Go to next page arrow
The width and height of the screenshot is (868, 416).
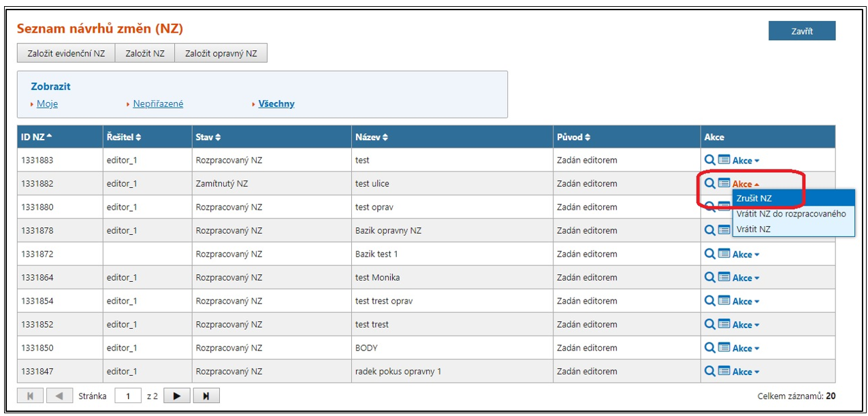tap(176, 396)
